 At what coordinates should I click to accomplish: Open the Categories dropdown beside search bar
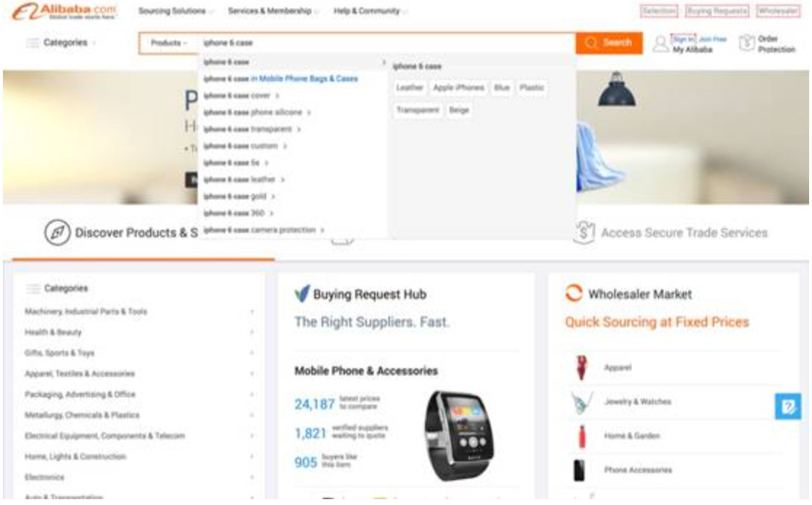(60, 42)
